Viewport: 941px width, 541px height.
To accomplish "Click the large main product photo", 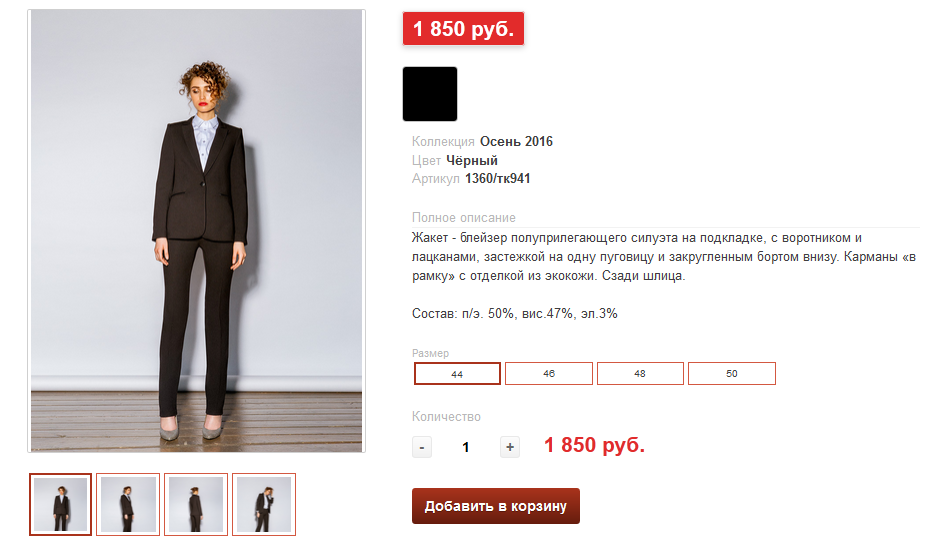I will pos(196,231).
